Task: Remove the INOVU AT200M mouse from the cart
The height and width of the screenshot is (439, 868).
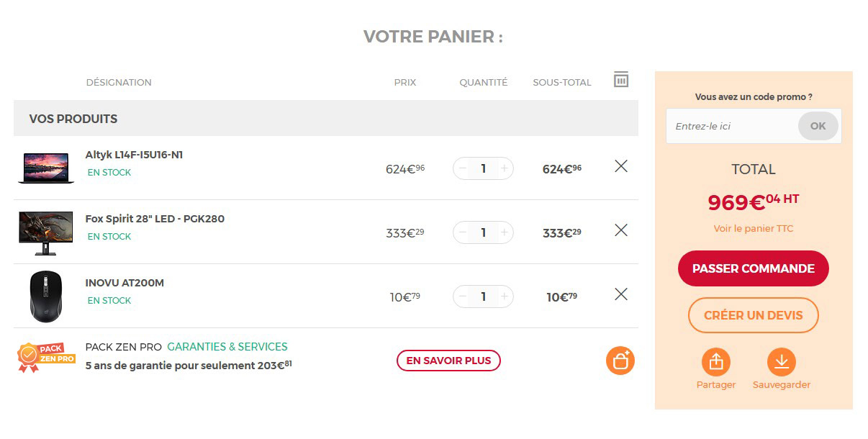Action: (x=621, y=294)
